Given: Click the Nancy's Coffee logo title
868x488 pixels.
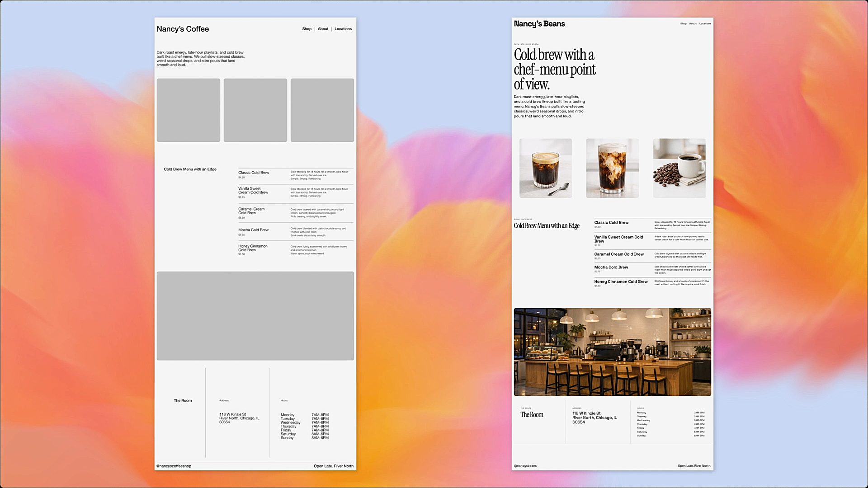Looking at the screenshot, I should pos(183,29).
